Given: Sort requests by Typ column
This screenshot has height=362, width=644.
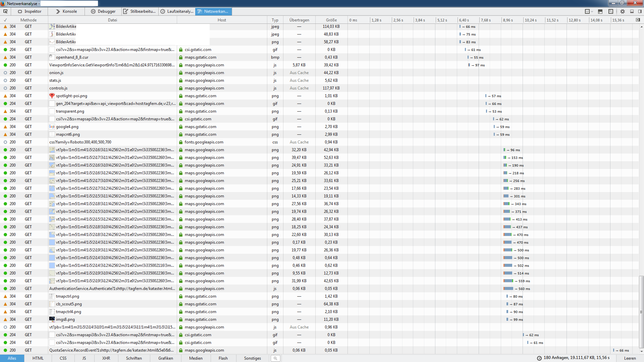Looking at the screenshot, I should pyautogui.click(x=275, y=20).
